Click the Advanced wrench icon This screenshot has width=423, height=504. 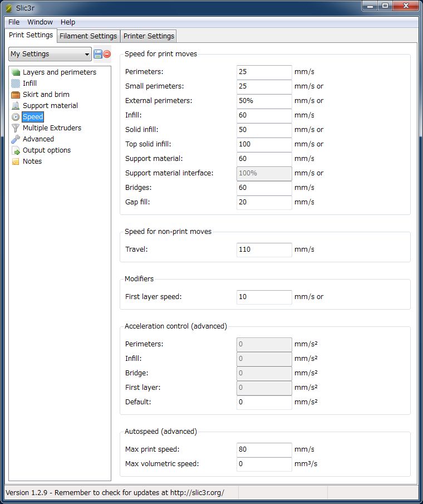click(16, 139)
